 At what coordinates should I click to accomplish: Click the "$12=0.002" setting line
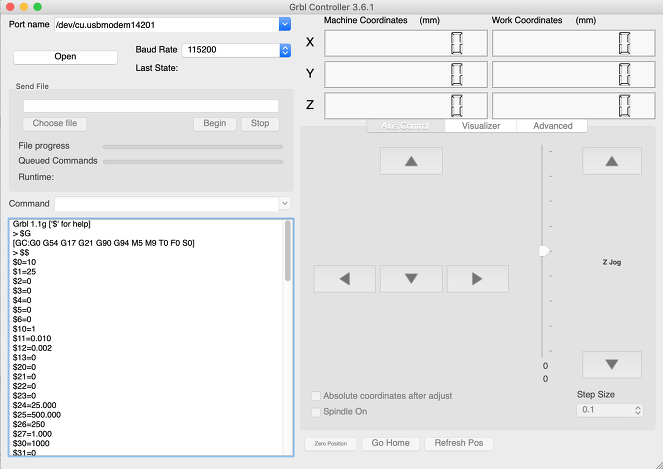point(32,348)
